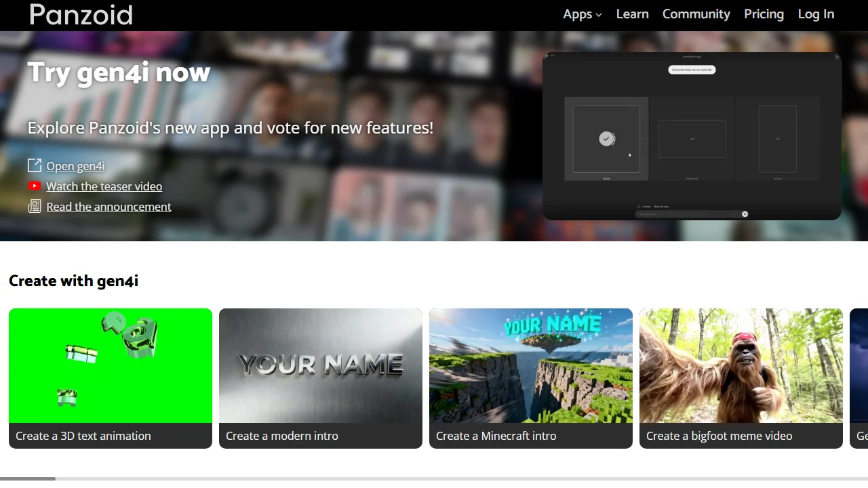868x488 pixels.
Task: Follow the Watch the teaser video link
Action: click(x=104, y=186)
